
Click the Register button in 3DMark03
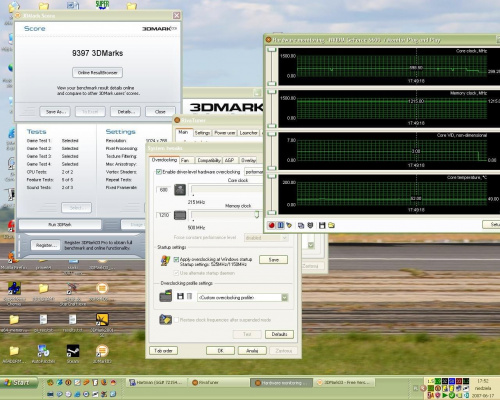click(46, 245)
